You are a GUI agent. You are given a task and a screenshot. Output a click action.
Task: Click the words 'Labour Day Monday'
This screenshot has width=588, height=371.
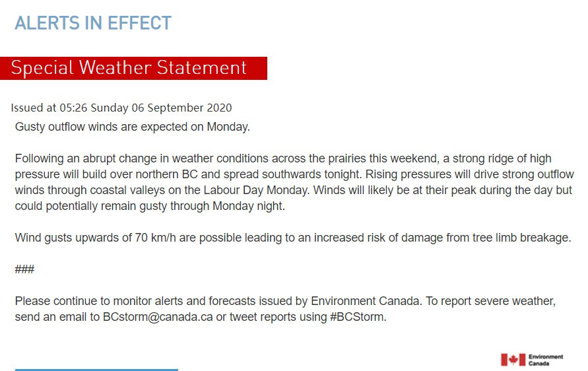click(x=257, y=190)
